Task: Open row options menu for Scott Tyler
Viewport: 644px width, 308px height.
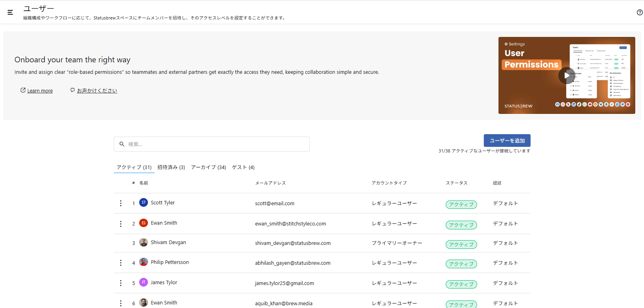Action: pyautogui.click(x=121, y=203)
